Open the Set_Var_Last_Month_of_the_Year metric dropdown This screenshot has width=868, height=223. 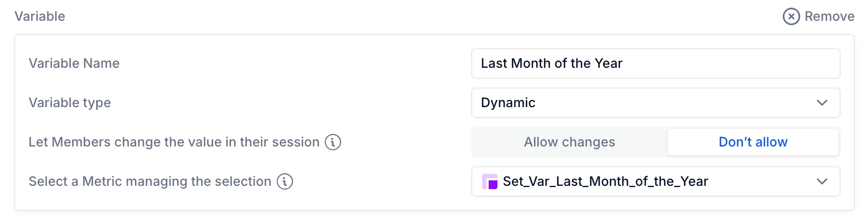(655, 181)
